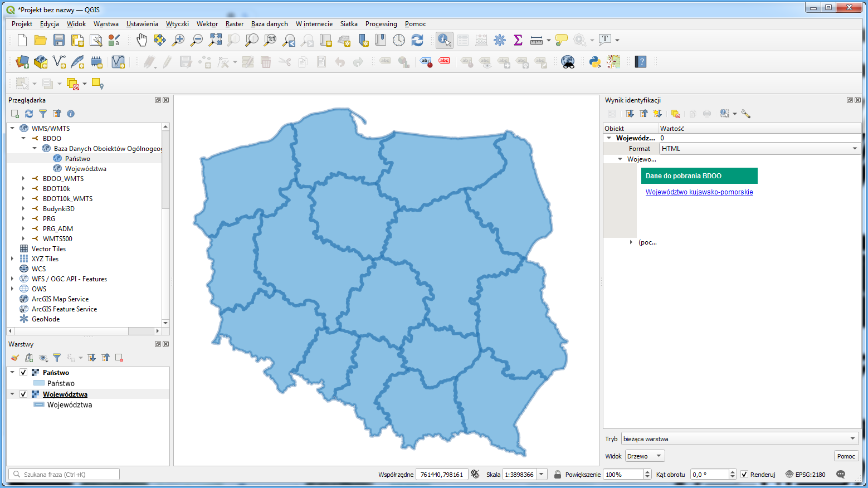Increase Powiększenie magnification with up arrow
Viewport: 868px width, 488px height.
coord(647,472)
